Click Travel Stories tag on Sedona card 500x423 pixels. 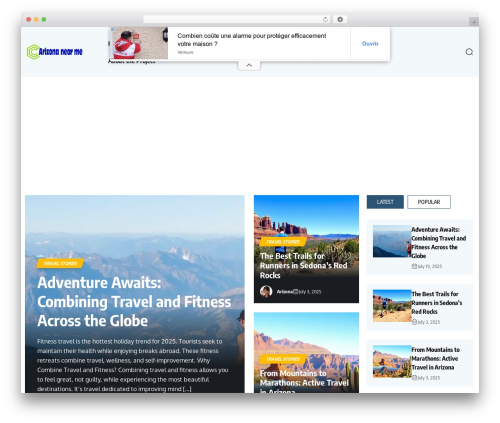[x=283, y=242]
